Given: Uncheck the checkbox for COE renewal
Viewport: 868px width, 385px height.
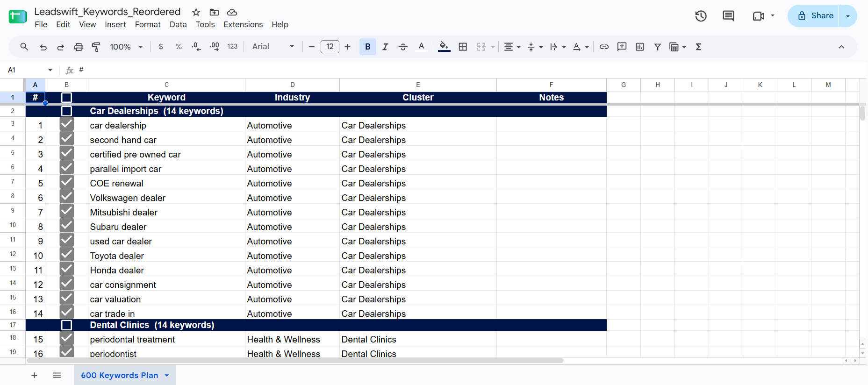Looking at the screenshot, I should (66, 182).
